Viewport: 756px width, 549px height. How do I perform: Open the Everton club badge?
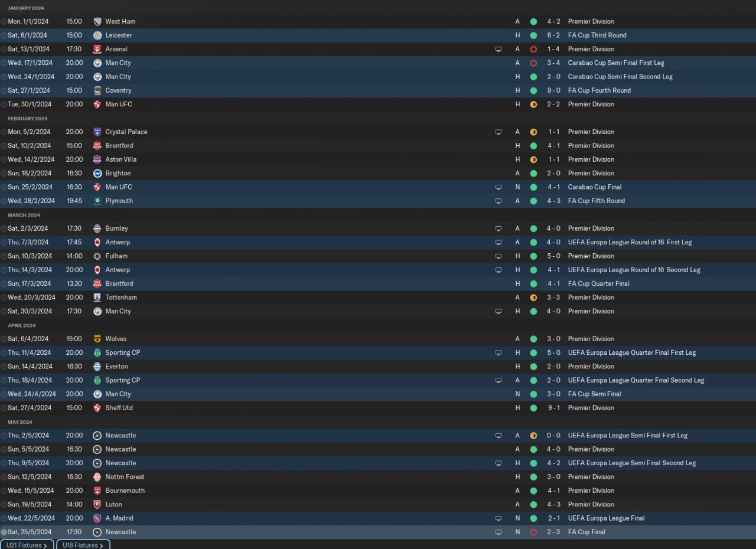tap(97, 367)
